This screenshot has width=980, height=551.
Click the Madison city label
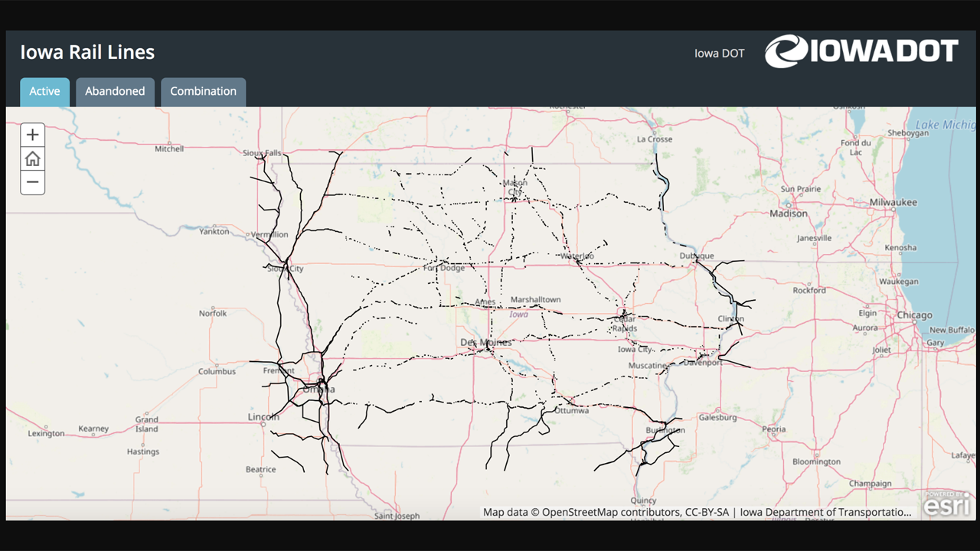(789, 214)
